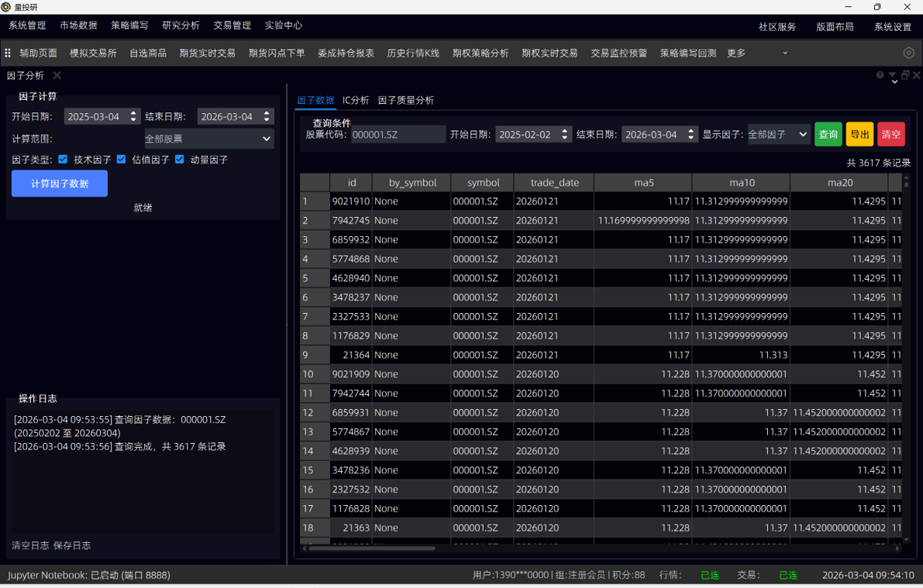Disable the 动量因子 checkbox
The height and width of the screenshot is (588, 923).
(x=180, y=160)
